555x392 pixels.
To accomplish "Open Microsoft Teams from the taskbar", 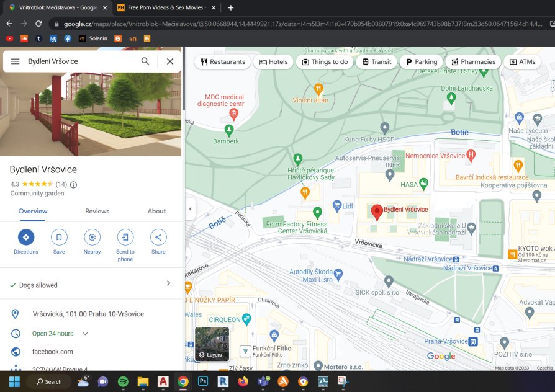I will tap(263, 381).
